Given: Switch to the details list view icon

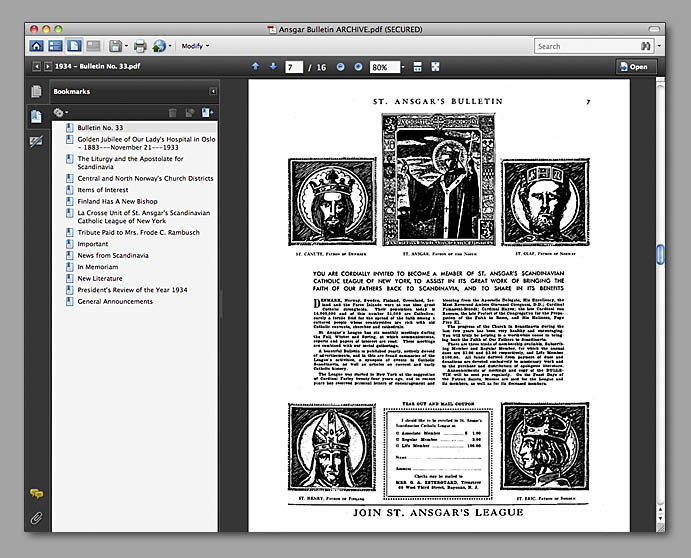Looking at the screenshot, I should click(x=55, y=46).
